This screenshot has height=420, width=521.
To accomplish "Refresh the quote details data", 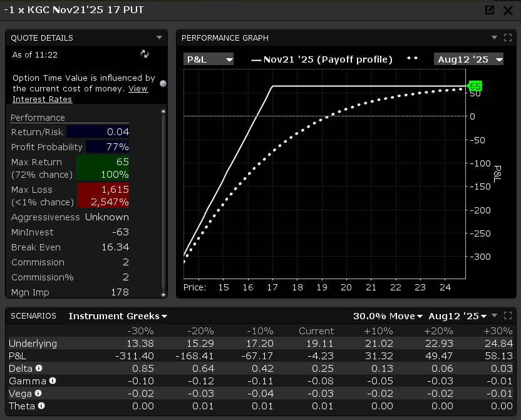I will [145, 54].
